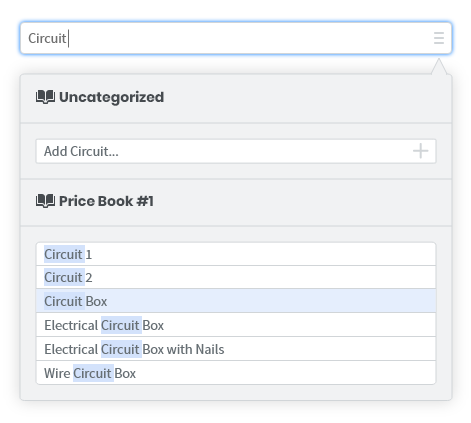Select Circuit 2 from the results
Screen dimensions: 471x423
[236, 277]
